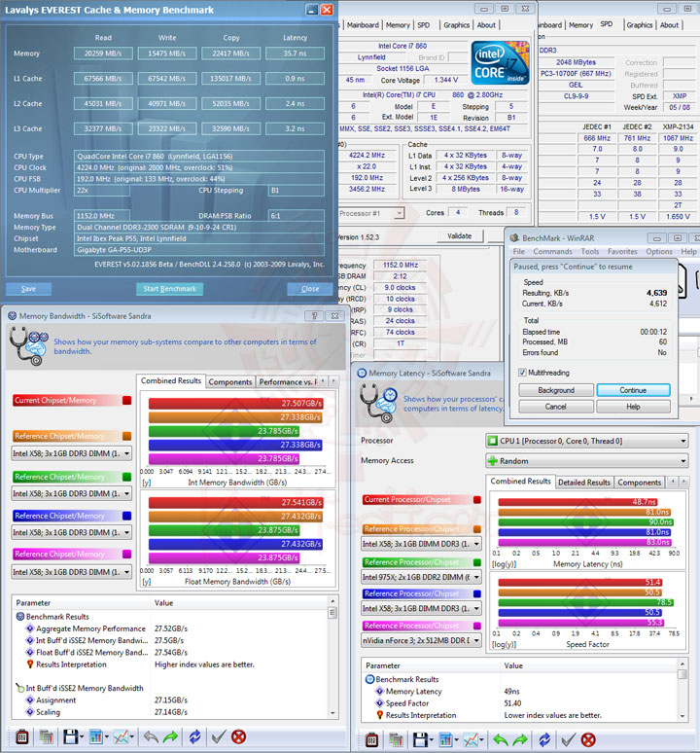The height and width of the screenshot is (753, 700).
Task: Click the stethoscope icon in Memory Bandwidth window
Action: coord(28,345)
